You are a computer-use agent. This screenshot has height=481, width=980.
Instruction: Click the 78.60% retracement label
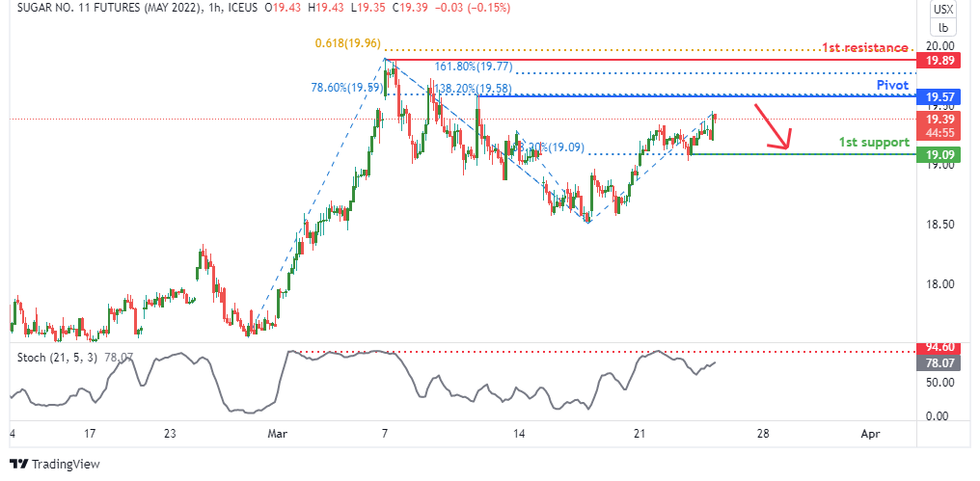[347, 88]
